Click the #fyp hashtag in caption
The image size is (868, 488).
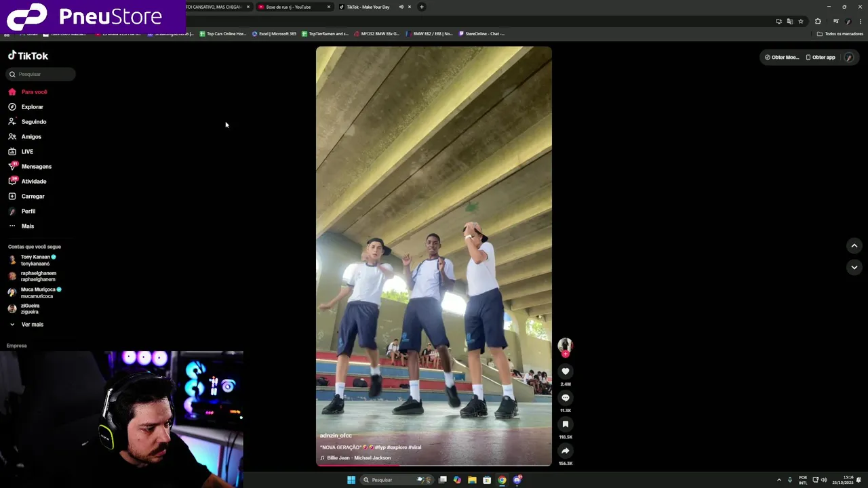(382, 447)
